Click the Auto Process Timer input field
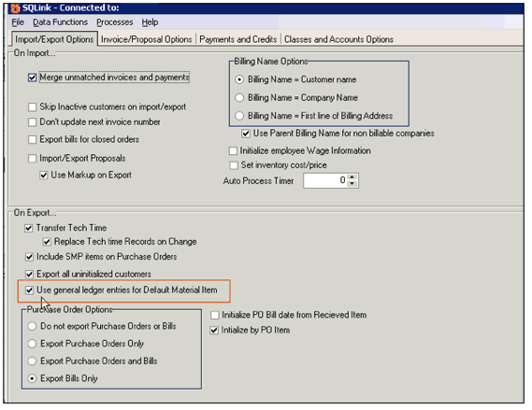 (325, 180)
